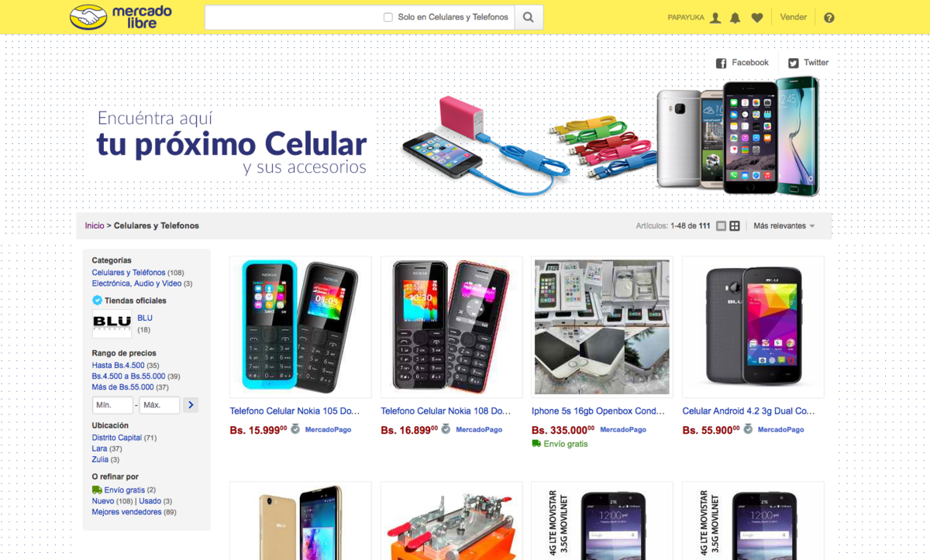Open the PAPAYUKA user profile icon
930x560 pixels.
coord(715,18)
